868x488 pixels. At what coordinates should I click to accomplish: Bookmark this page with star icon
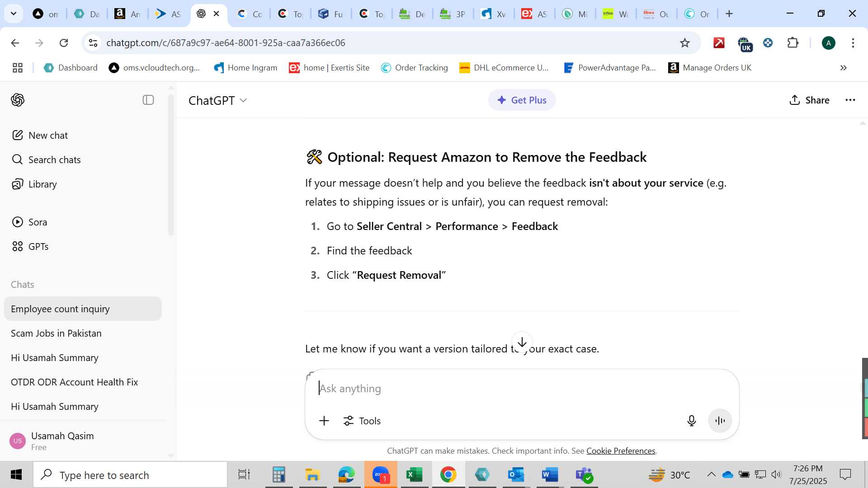(x=684, y=42)
